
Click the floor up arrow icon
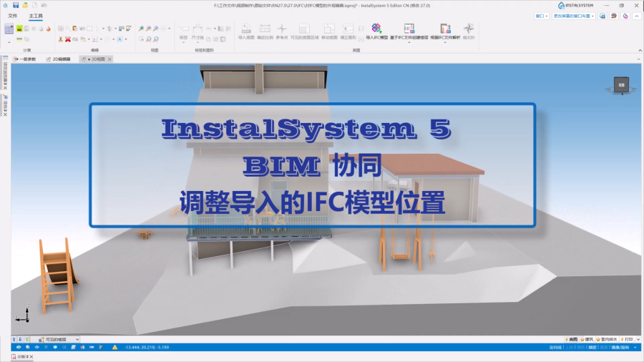point(14,339)
